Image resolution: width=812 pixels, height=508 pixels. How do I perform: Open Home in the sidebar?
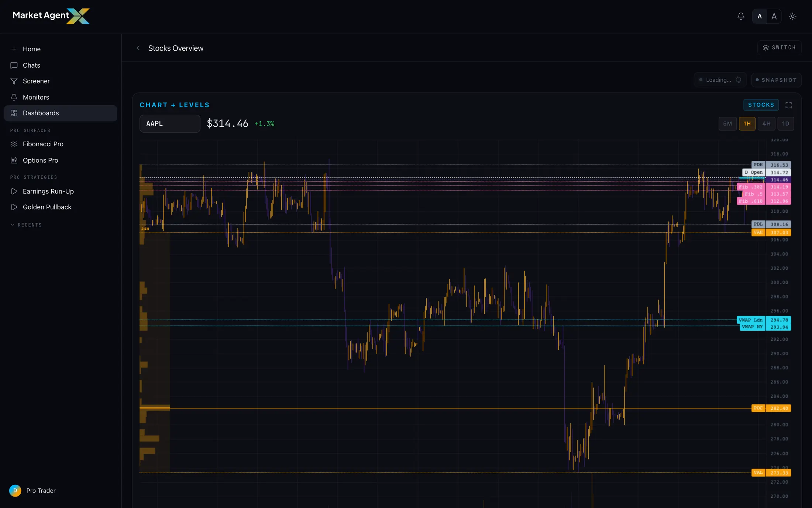(x=61, y=49)
